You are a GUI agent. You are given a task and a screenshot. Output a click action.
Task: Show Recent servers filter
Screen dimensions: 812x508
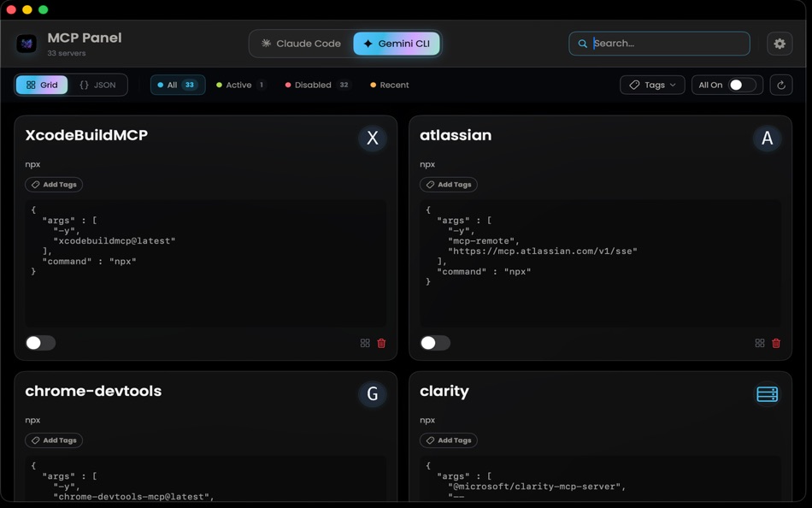click(x=390, y=85)
